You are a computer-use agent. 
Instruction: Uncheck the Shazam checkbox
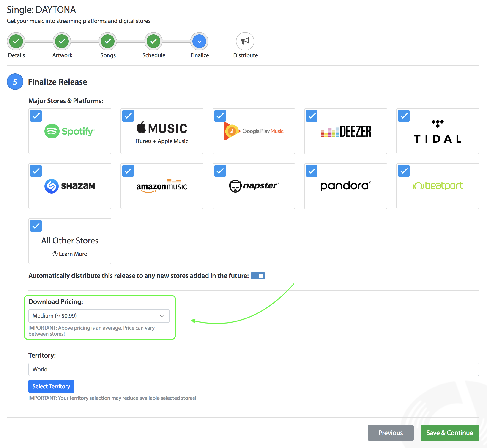coord(36,171)
